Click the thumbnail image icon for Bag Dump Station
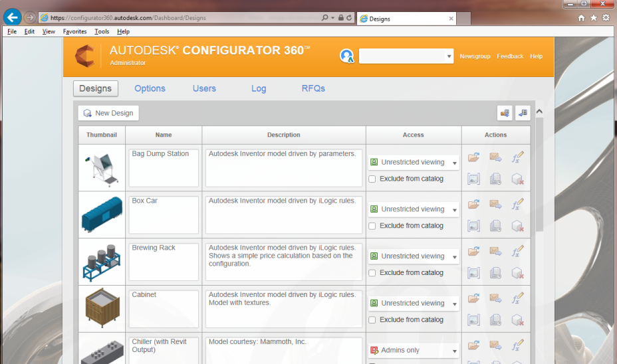This screenshot has width=617, height=364. pyautogui.click(x=474, y=179)
